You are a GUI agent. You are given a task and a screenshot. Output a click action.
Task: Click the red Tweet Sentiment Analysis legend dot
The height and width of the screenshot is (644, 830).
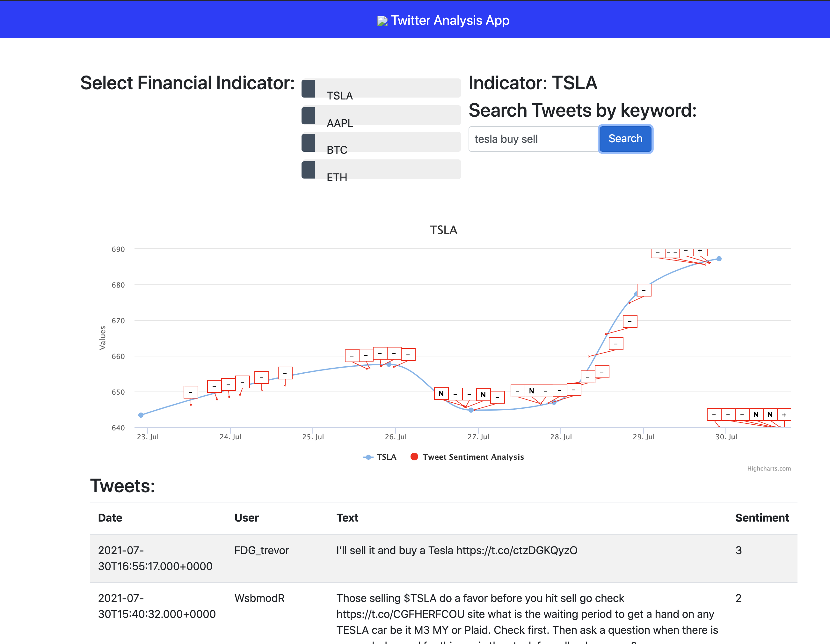pyautogui.click(x=414, y=457)
